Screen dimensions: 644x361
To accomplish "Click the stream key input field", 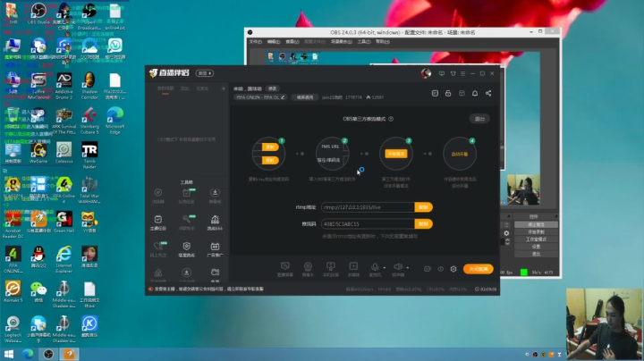I will (368, 224).
